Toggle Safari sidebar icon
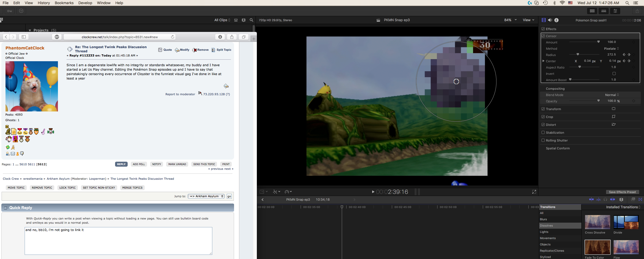 pos(24,37)
